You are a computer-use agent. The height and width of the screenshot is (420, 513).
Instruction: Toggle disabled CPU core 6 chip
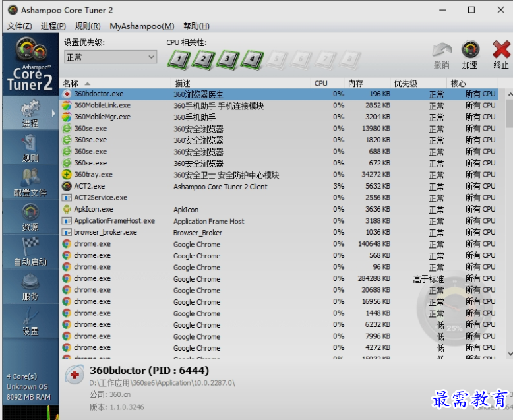301,60
